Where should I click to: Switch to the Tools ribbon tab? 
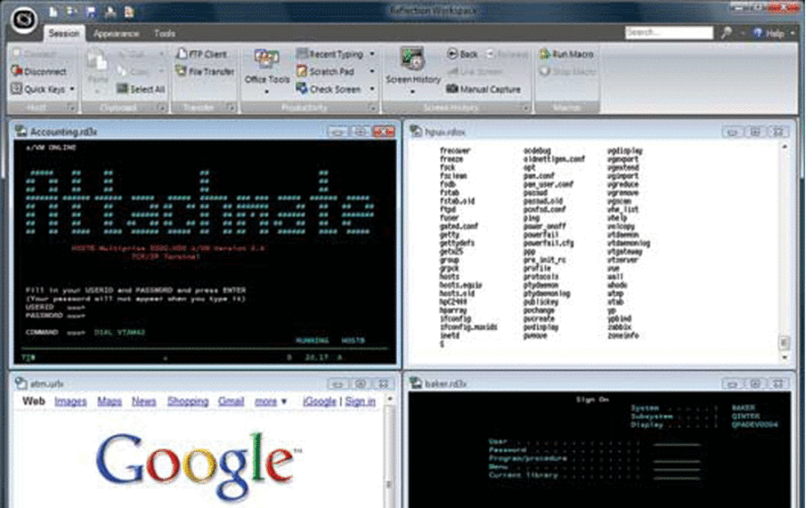(165, 33)
